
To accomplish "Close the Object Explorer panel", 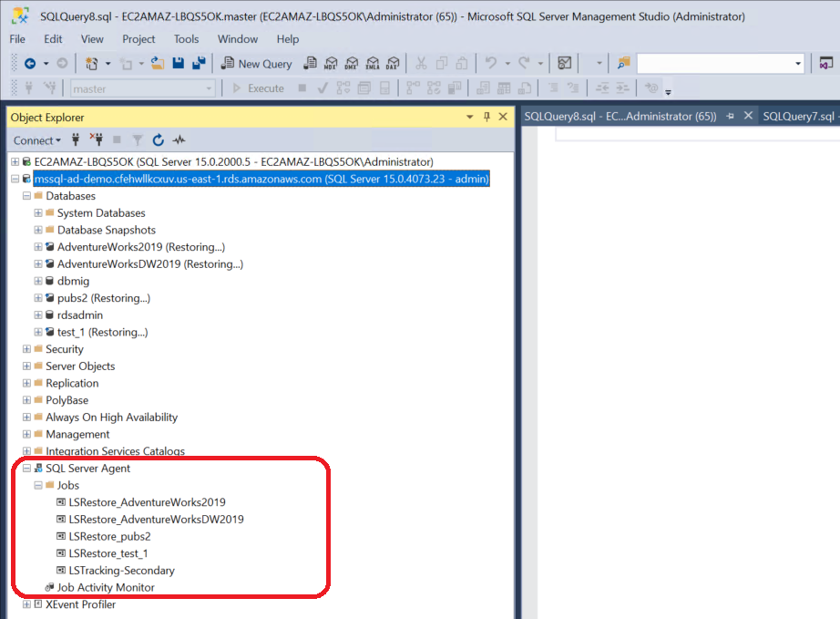I will (503, 117).
